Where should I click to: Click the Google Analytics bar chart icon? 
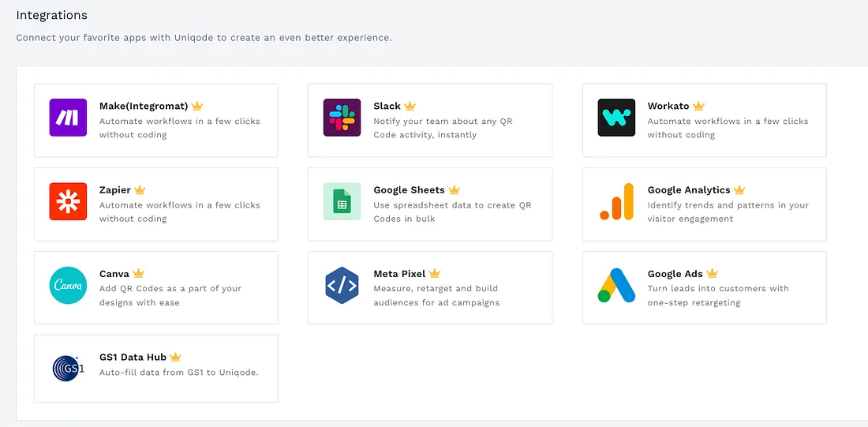tap(616, 201)
